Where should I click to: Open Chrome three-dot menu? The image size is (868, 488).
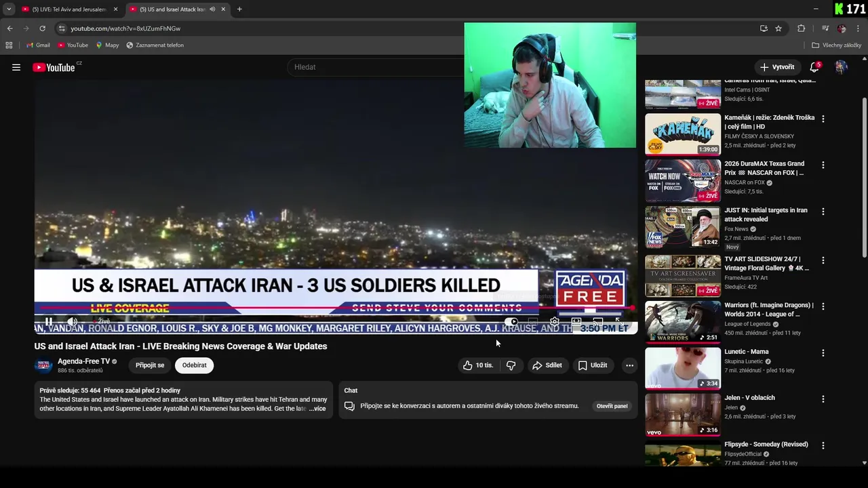pyautogui.click(x=859, y=28)
